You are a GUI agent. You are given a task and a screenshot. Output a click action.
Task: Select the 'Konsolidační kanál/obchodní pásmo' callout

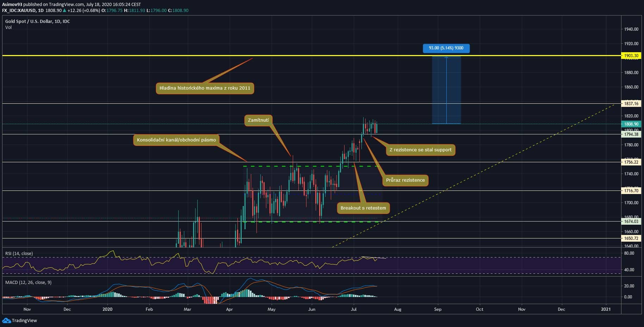176,140
